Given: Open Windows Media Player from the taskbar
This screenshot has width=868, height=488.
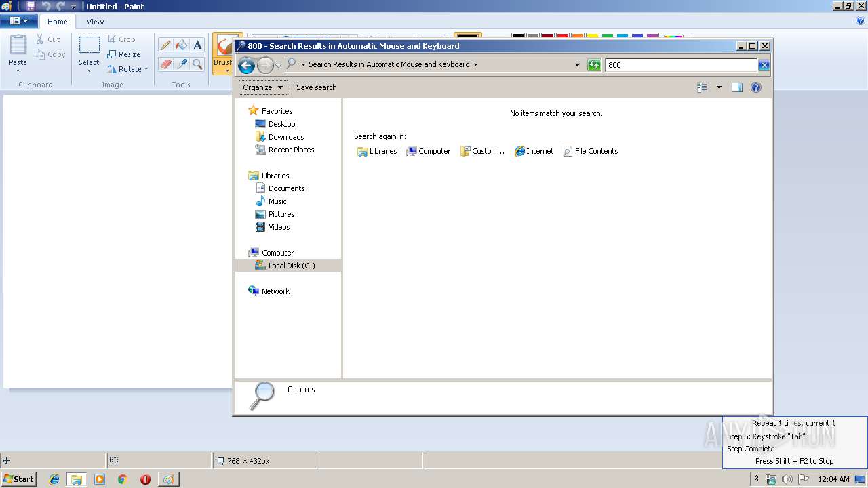Looking at the screenshot, I should point(100,479).
